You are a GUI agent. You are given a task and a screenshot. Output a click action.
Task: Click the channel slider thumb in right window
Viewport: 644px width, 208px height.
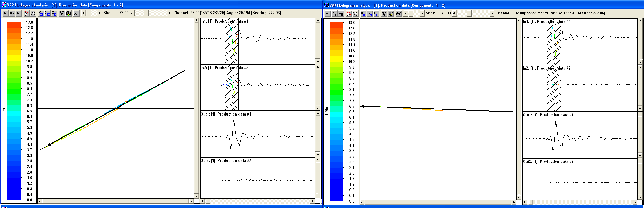point(469,14)
